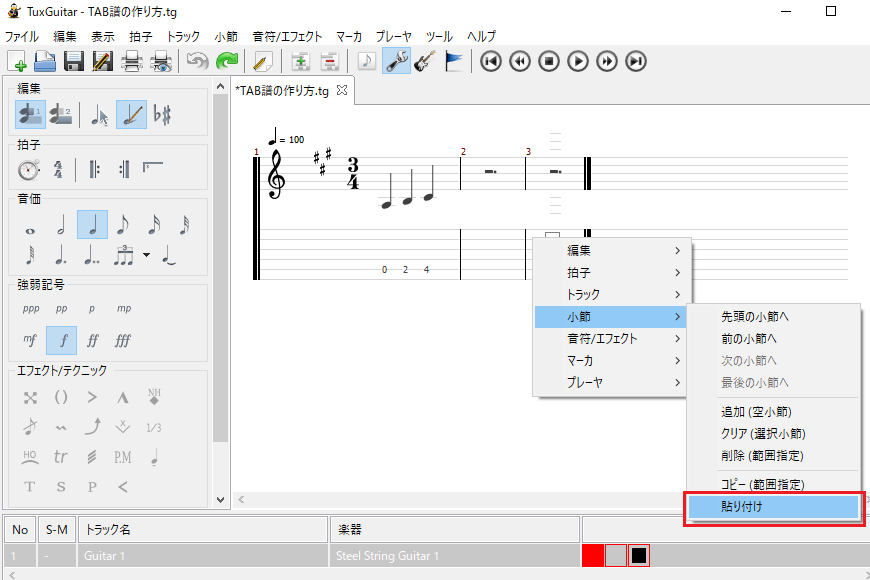Toggle the fortissimo ff dynamic
Image resolution: width=870 pixels, height=580 pixels.
(93, 340)
